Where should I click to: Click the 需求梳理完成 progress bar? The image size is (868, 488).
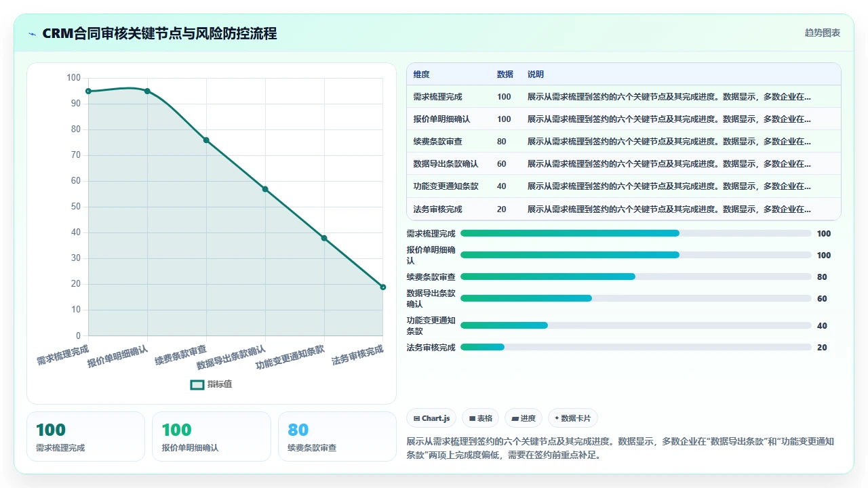point(636,233)
